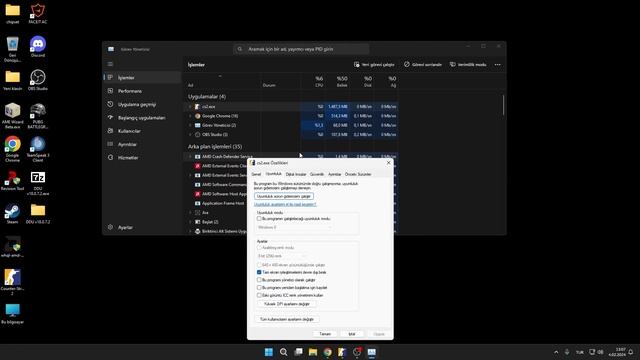The image size is (640, 360).
Task: Select the DDU v18.0.7.2 folder icon
Action: click(38, 213)
